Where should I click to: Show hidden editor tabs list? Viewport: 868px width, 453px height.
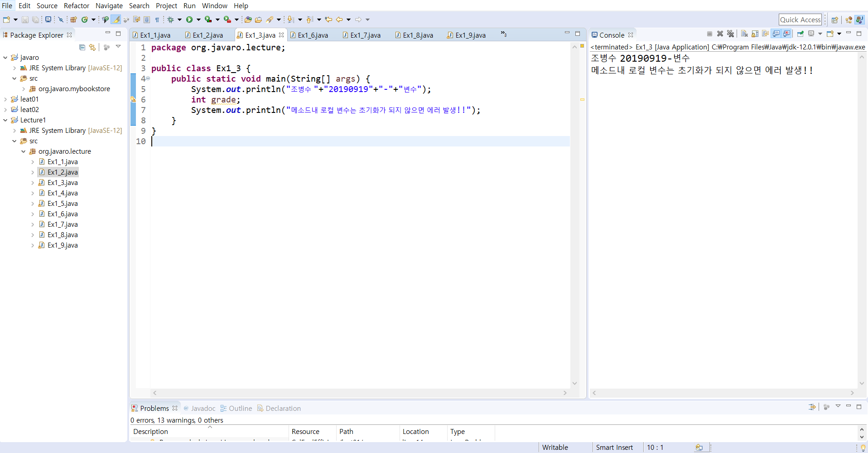point(503,34)
